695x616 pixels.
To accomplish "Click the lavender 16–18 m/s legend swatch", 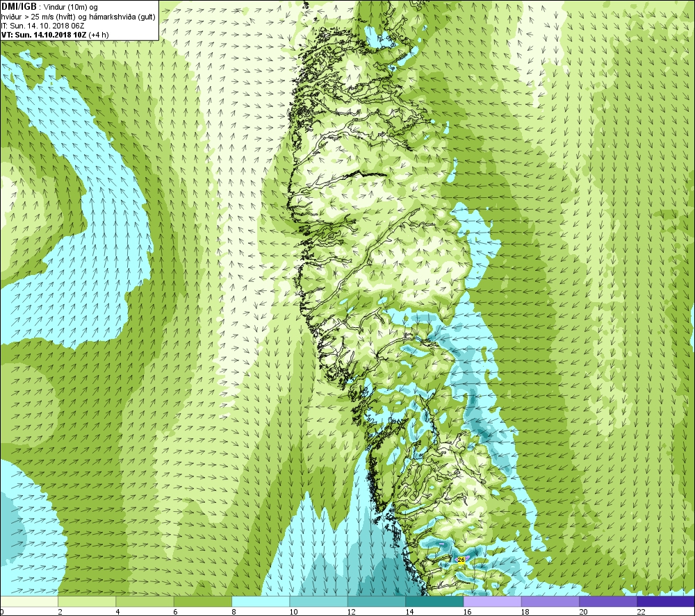I will [x=493, y=601].
